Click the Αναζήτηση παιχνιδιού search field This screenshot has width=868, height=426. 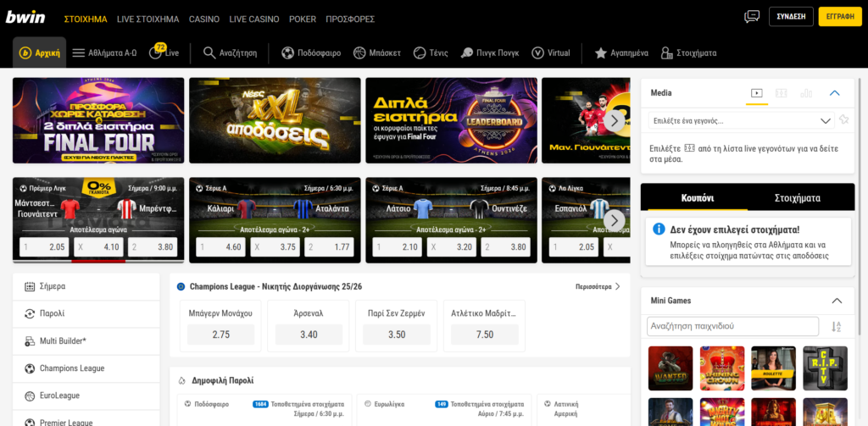pos(732,326)
